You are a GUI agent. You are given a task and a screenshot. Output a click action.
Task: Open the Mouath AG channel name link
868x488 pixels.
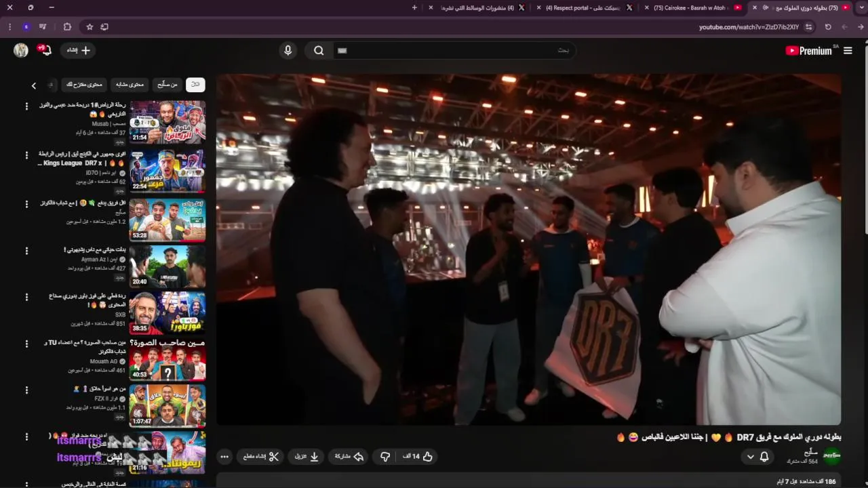click(x=104, y=361)
